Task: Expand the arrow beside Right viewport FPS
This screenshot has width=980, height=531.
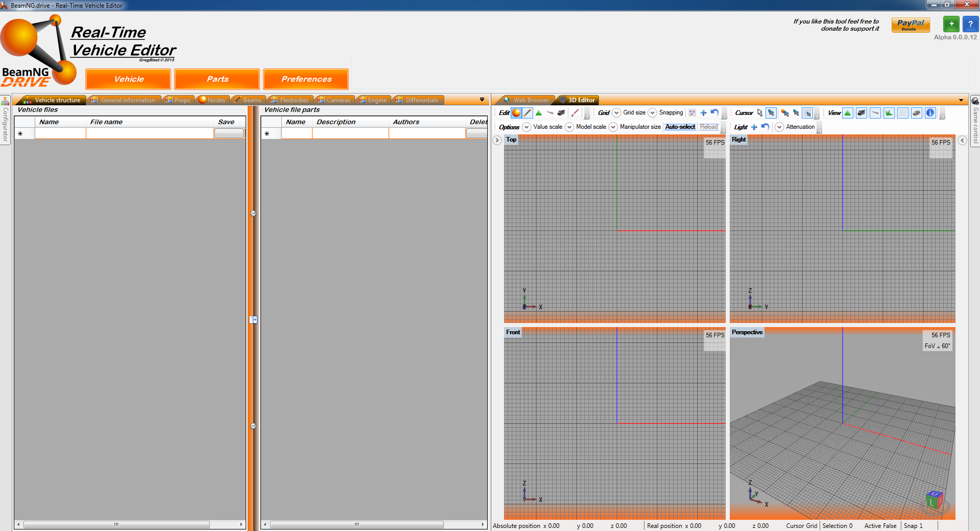Action: coord(962,140)
